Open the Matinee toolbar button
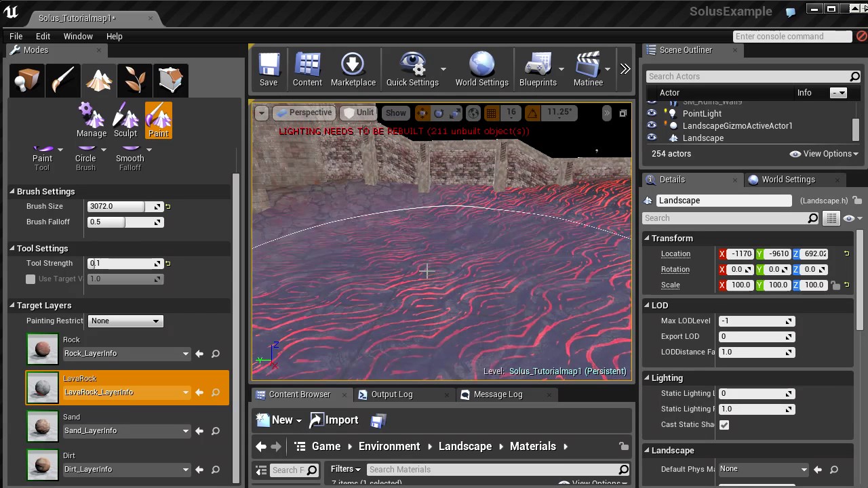Screen dimensions: 868x488 pyautogui.click(x=588, y=70)
